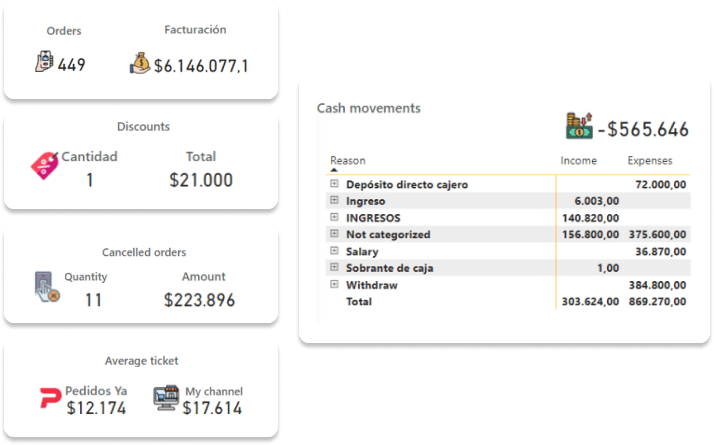Click the $223.896 cancelled amount value
The width and height of the screenshot is (714, 445).
pos(199,299)
